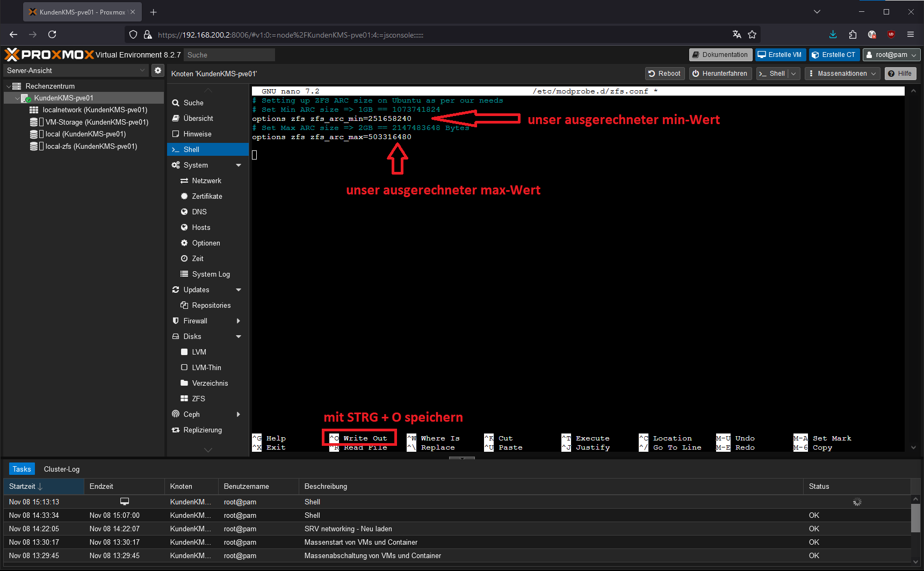Select the VM-Storage item in tree
This screenshot has height=571, width=924.
click(x=96, y=122)
